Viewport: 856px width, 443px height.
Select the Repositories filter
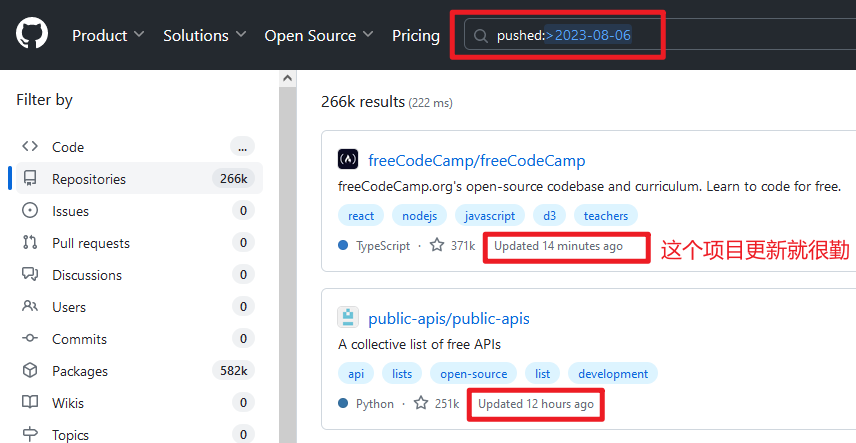(x=139, y=179)
